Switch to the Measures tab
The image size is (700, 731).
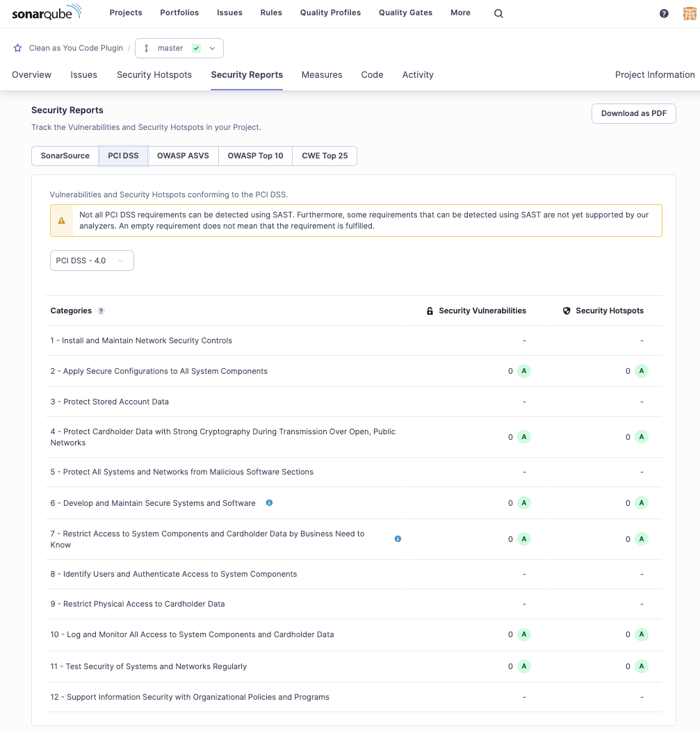click(322, 74)
